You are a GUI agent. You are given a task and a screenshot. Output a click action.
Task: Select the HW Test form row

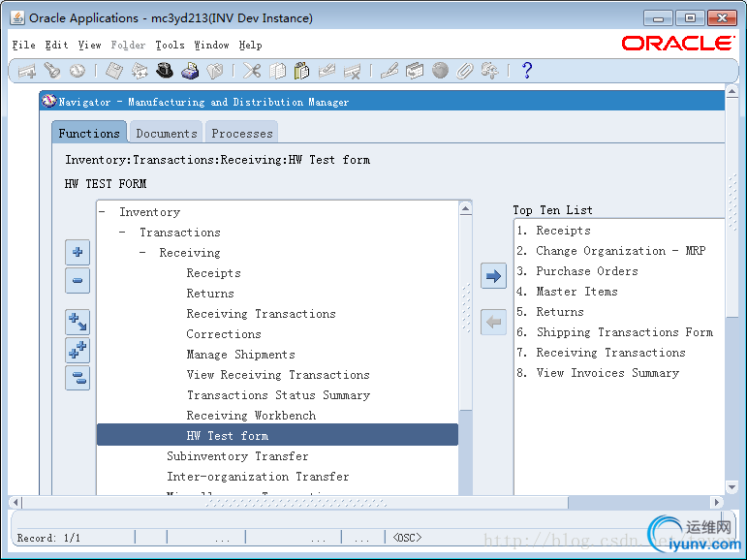[x=277, y=435]
